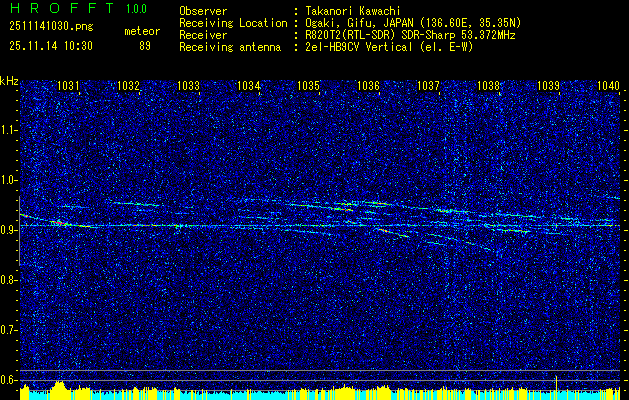Click the 1032 time axis marker
Screen dimensions: 629x400
click(128, 85)
